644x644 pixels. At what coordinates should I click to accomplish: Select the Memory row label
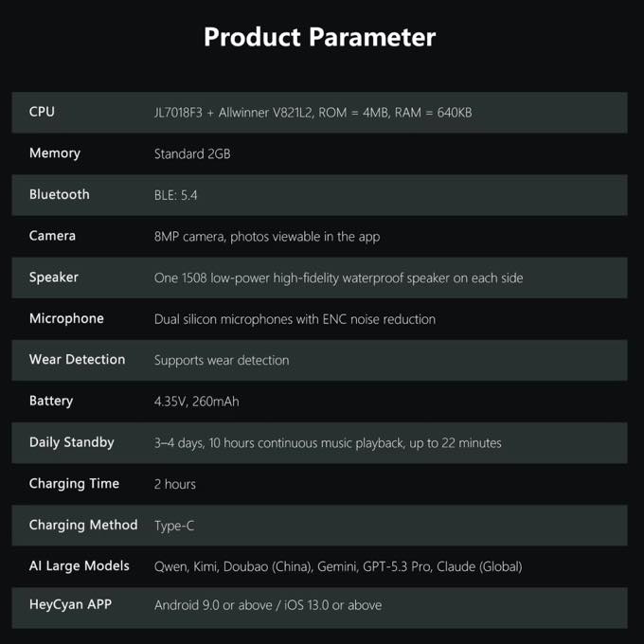pyautogui.click(x=55, y=153)
